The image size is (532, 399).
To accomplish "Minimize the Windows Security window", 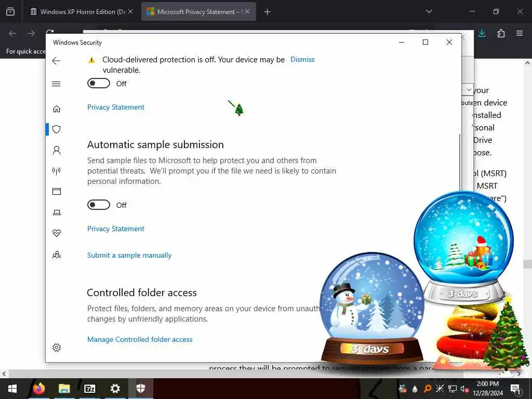I will click(x=402, y=43).
